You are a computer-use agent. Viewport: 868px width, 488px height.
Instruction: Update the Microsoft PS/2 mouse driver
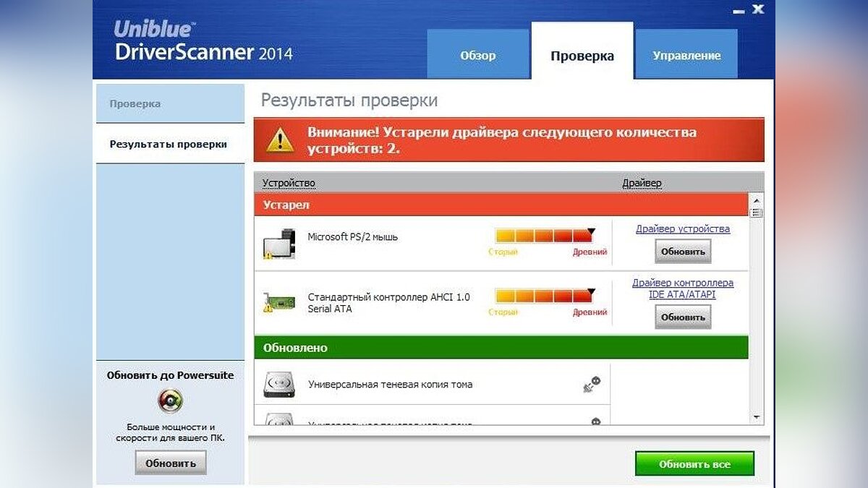click(x=682, y=252)
